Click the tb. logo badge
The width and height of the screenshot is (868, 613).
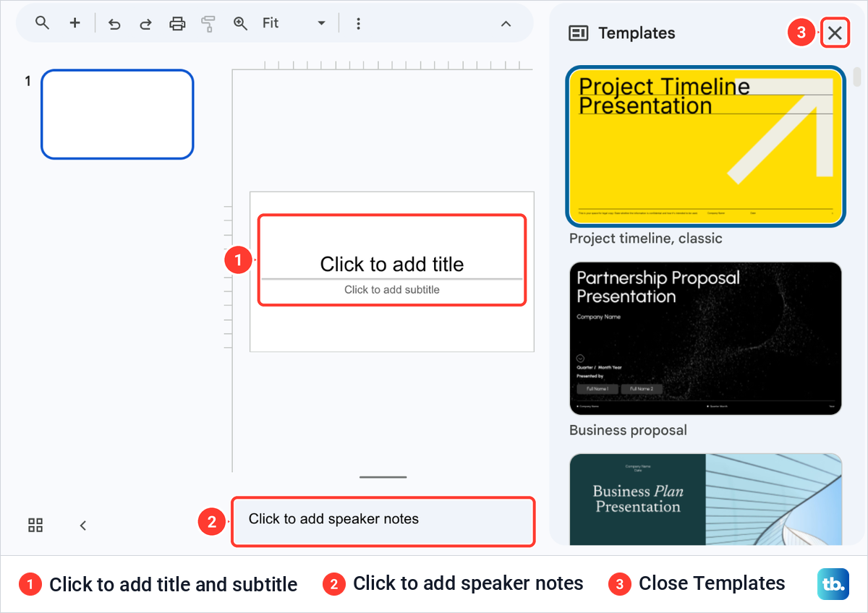833,584
